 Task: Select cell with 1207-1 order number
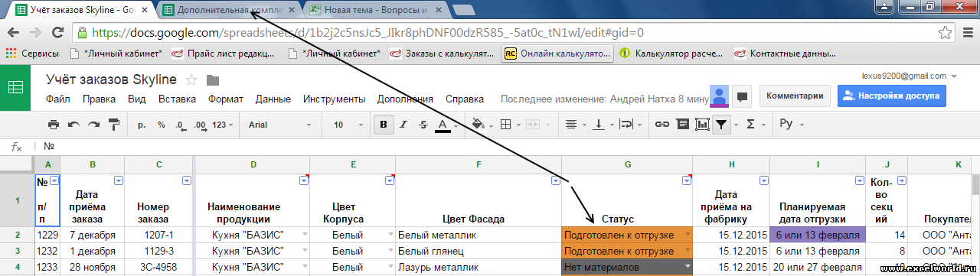(158, 235)
